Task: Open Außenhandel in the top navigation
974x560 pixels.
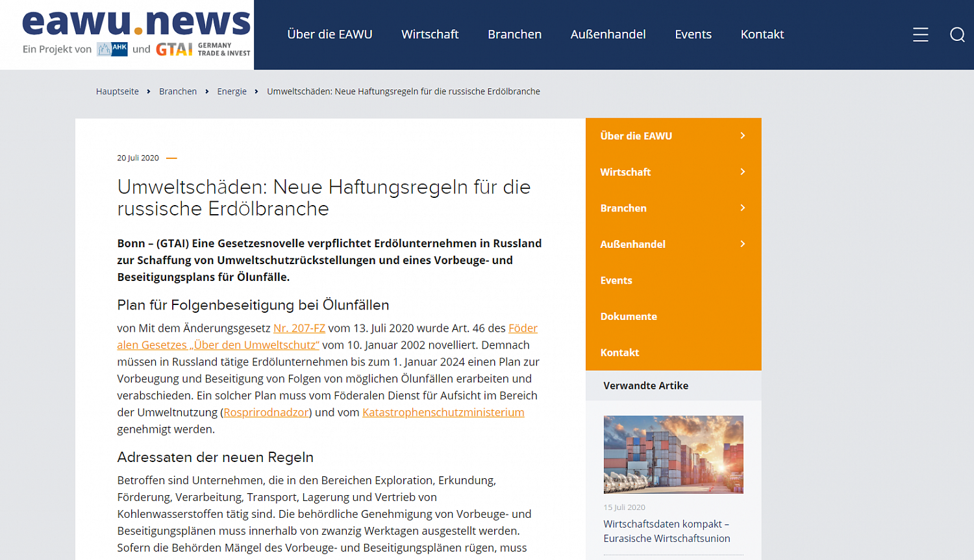Action: tap(608, 34)
